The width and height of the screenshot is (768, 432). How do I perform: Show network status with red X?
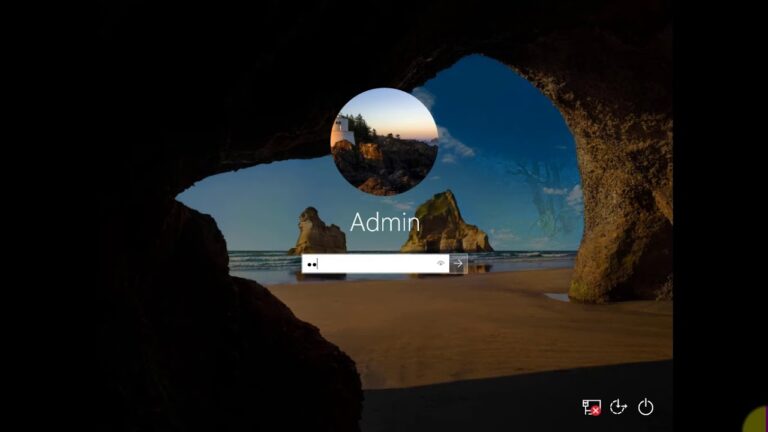591,406
